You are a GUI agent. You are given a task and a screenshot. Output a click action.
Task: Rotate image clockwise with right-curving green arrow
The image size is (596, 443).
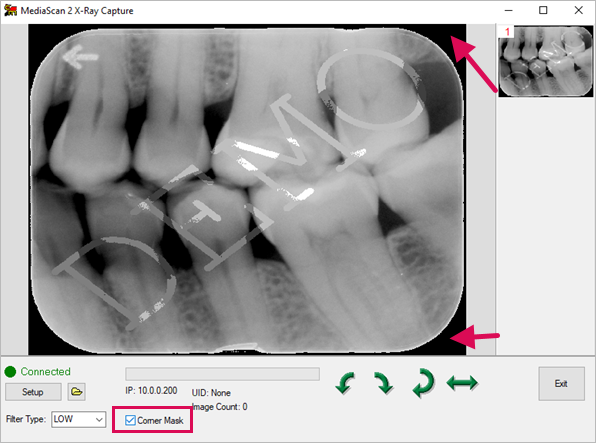point(384,383)
